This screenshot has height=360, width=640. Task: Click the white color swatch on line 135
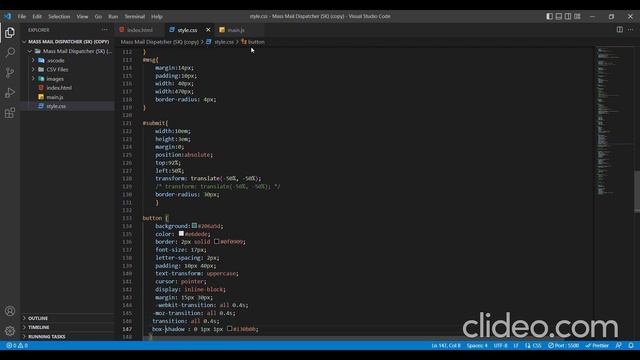[x=181, y=233]
